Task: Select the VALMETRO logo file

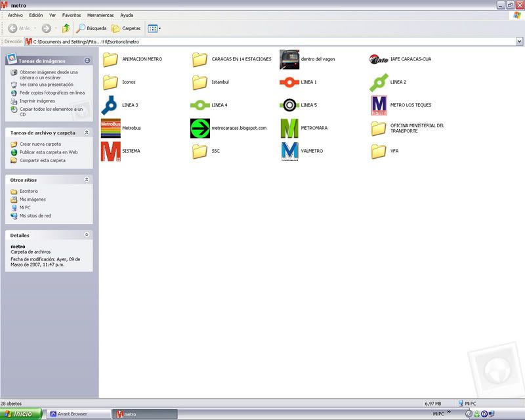Action: click(x=289, y=151)
